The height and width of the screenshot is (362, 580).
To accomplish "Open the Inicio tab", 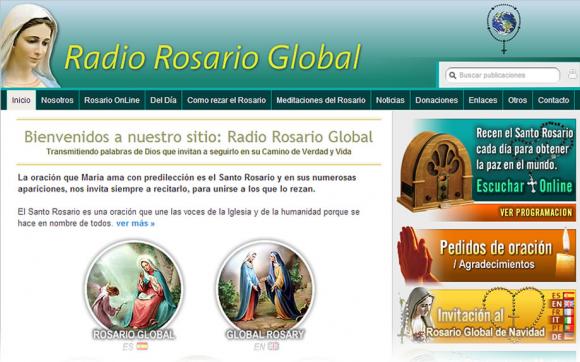I will coord(21,100).
